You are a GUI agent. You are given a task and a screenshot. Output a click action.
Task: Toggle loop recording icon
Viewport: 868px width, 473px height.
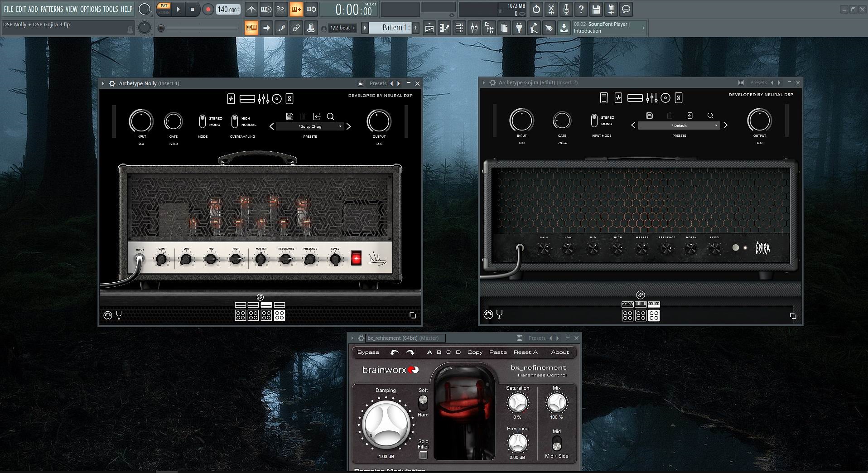coord(311,9)
